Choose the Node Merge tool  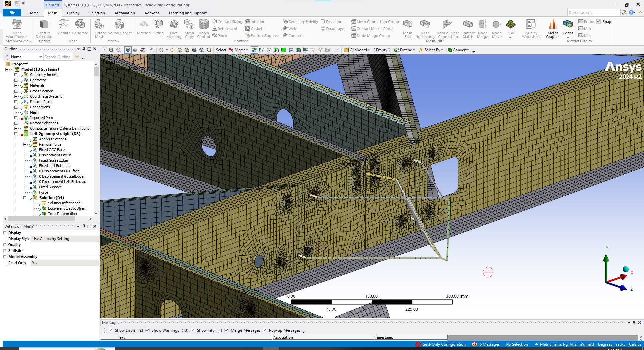point(482,29)
